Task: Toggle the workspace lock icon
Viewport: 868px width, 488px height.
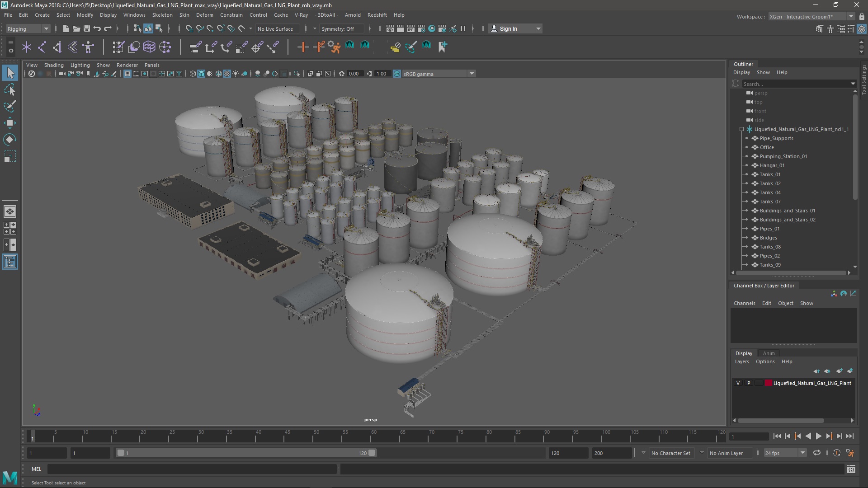Action: pyautogui.click(x=861, y=17)
